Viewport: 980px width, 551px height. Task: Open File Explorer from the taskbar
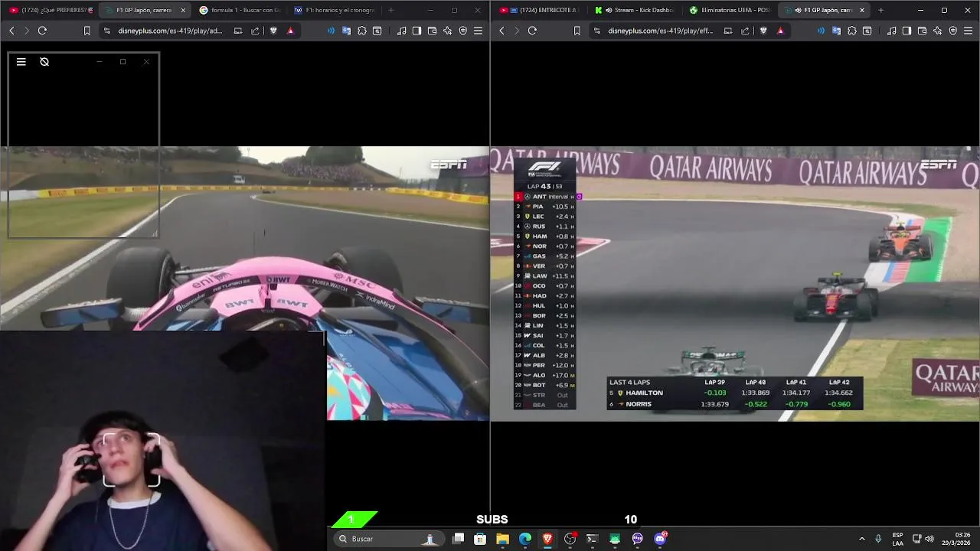pos(502,539)
